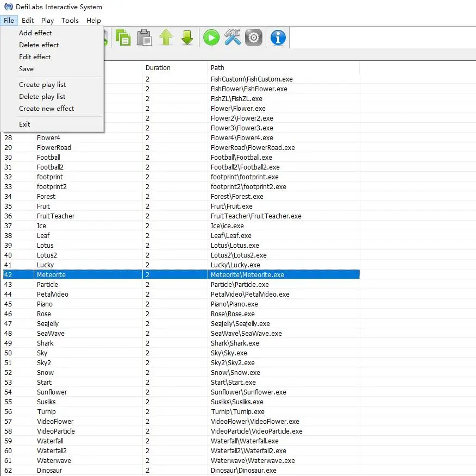Select the footprint2 effect name
The width and height of the screenshot is (476, 476).
pyautogui.click(x=52, y=187)
